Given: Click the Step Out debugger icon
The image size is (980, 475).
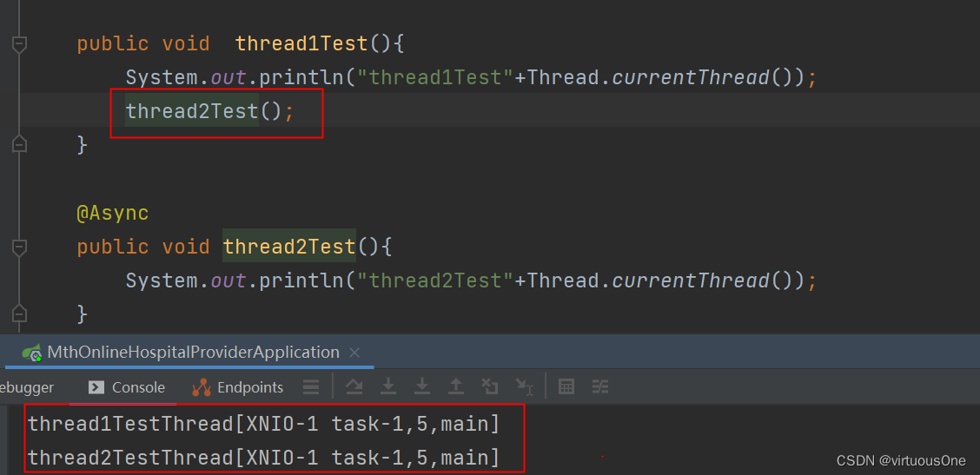Looking at the screenshot, I should 456,387.
